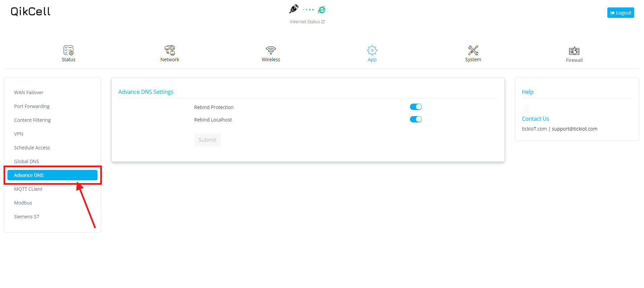
Task: Select the App gear icon
Action: coord(372,50)
